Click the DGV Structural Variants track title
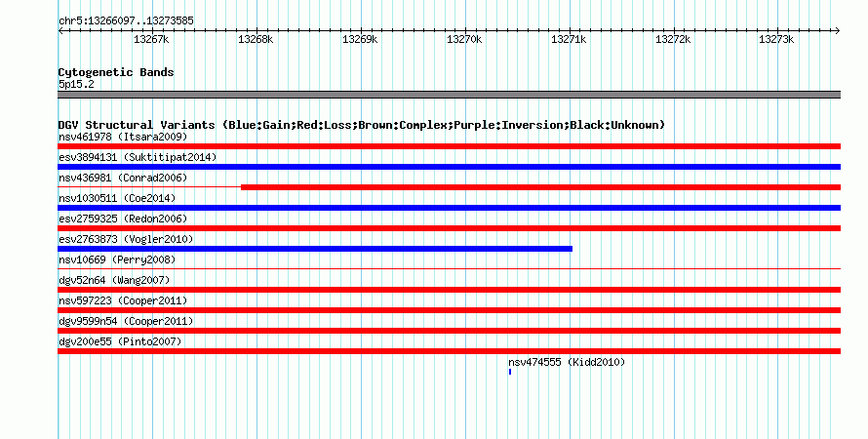Viewport: 868px width, 439px height. click(x=362, y=125)
